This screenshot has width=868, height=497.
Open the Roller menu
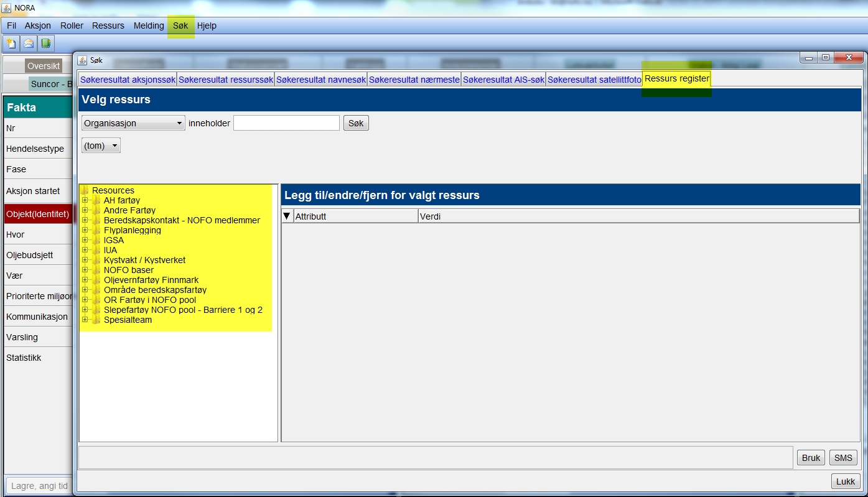(72, 26)
